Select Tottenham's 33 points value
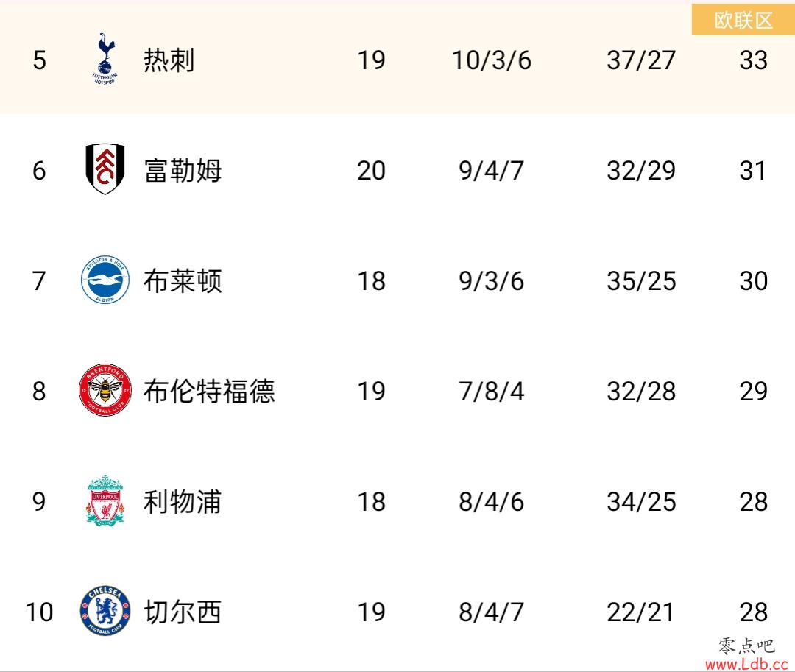The height and width of the screenshot is (672, 795). (754, 60)
